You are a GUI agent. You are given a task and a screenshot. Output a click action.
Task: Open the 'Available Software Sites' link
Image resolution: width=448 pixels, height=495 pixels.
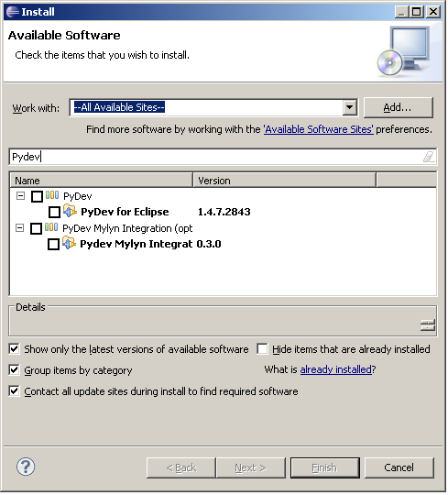point(319,129)
